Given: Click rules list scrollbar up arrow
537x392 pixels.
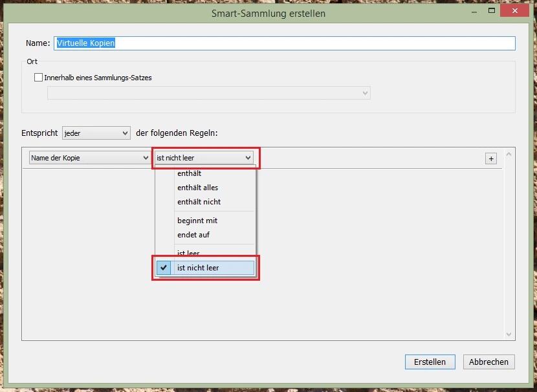Looking at the screenshot, I should (x=509, y=154).
